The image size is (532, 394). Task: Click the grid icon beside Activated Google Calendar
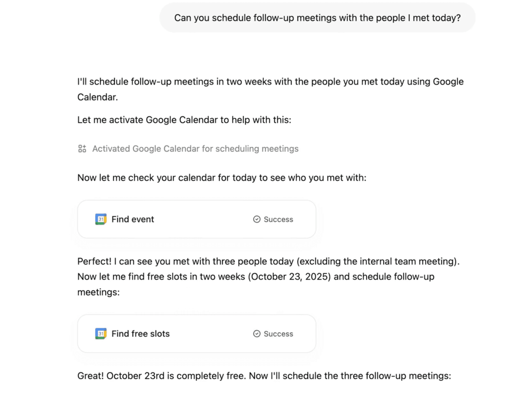click(x=82, y=149)
